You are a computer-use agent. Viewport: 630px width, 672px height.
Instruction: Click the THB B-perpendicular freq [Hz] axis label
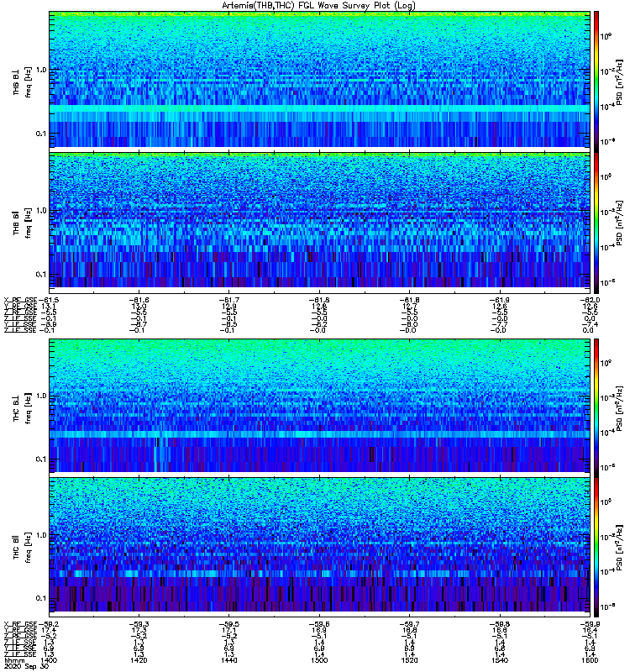29,82
